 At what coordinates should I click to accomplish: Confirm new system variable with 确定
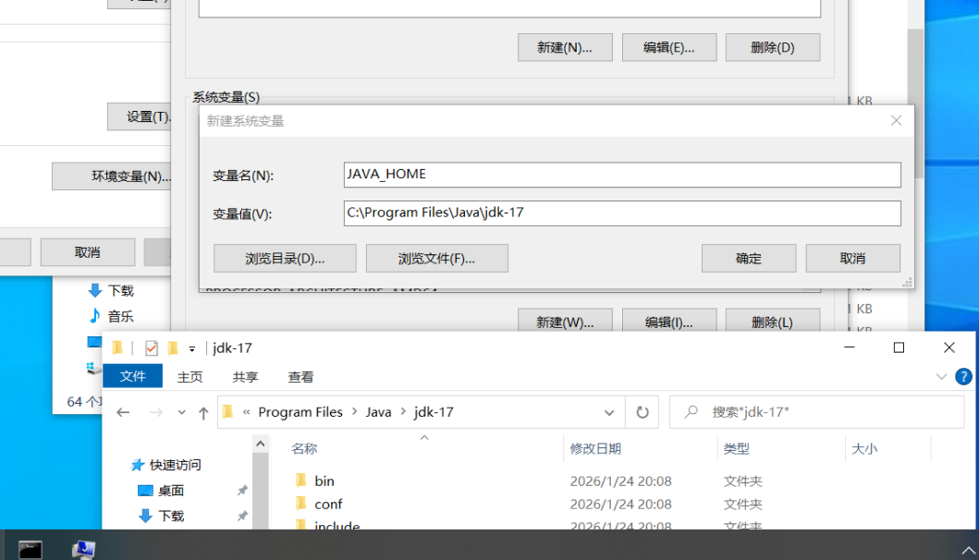click(749, 259)
